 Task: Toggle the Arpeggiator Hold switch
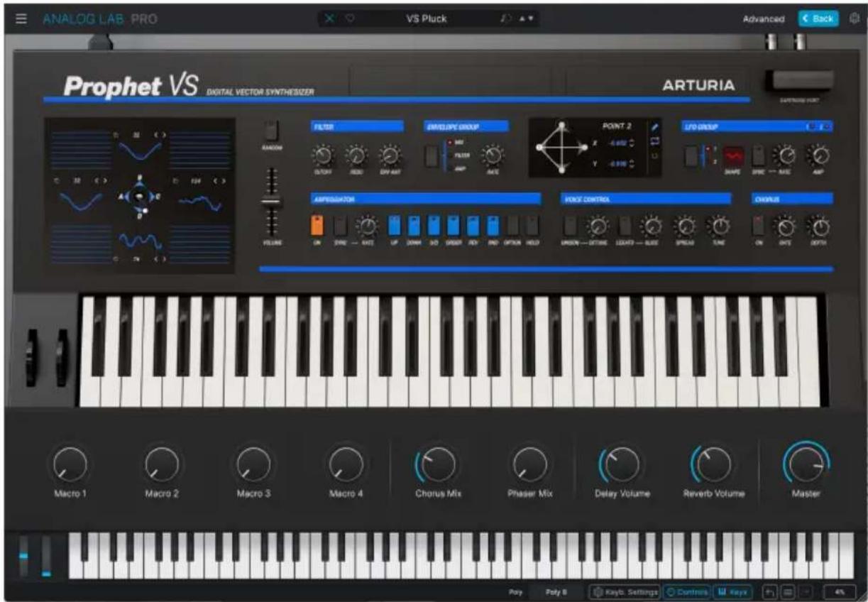[533, 226]
